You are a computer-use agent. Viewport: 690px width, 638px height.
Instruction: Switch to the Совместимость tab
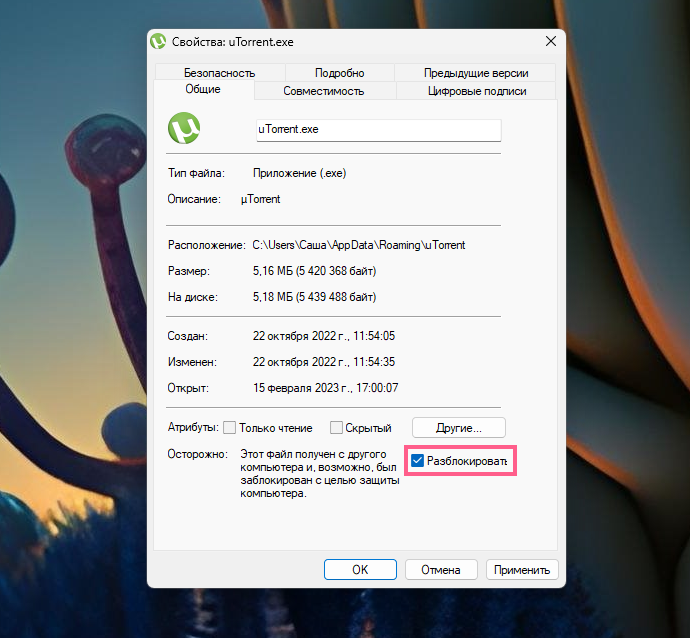point(324,91)
